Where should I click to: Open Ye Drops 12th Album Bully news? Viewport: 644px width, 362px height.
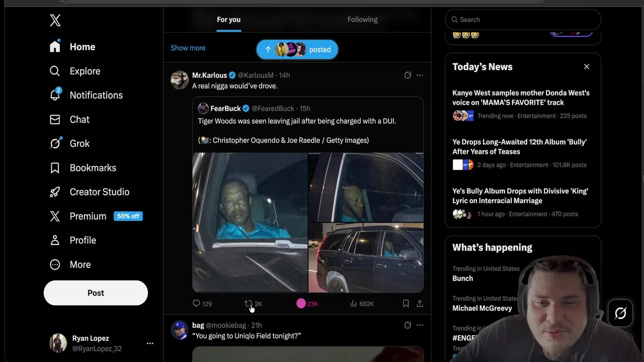coord(523,153)
